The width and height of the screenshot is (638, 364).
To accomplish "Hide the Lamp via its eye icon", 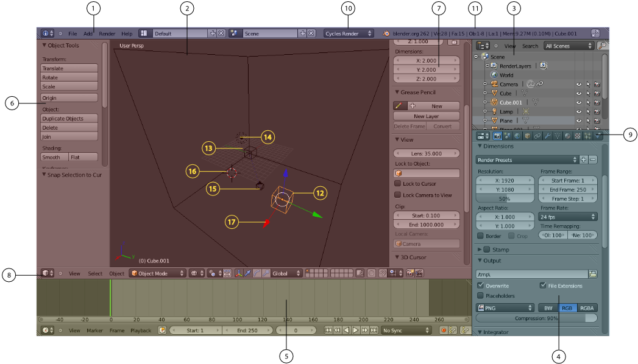I will tap(579, 112).
